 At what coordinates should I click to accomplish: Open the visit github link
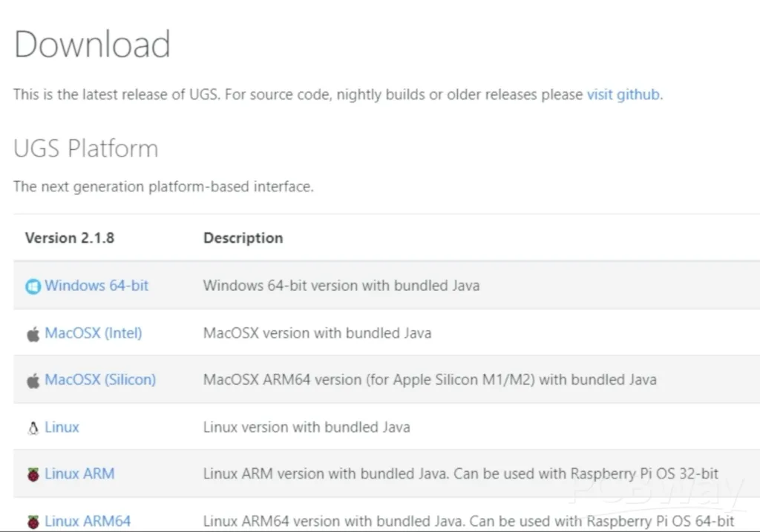click(x=623, y=95)
